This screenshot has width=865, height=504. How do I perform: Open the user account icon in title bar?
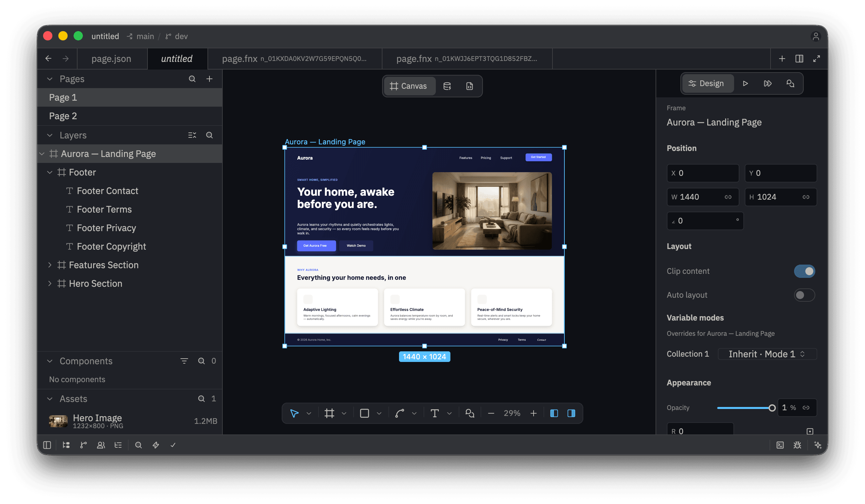click(816, 36)
